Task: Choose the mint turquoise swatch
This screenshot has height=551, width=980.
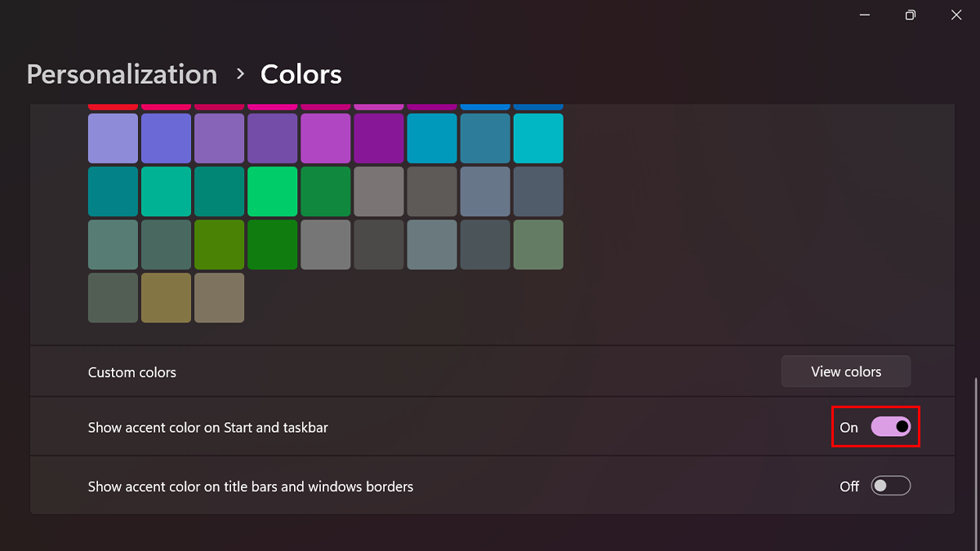Action: click(x=166, y=192)
